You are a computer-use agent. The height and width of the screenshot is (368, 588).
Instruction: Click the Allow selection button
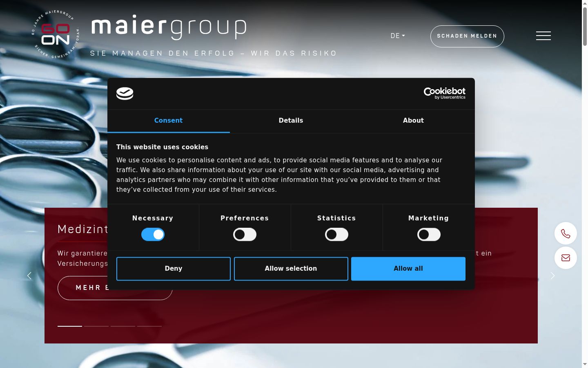pyautogui.click(x=291, y=269)
